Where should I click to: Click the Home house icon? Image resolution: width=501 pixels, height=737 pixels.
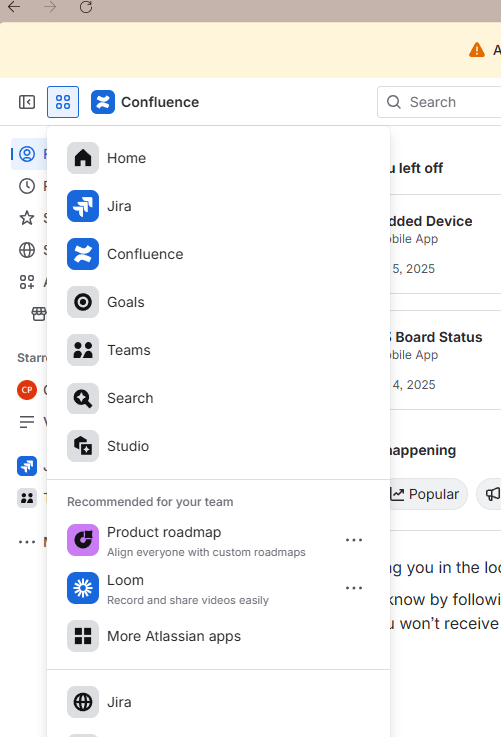click(x=83, y=158)
